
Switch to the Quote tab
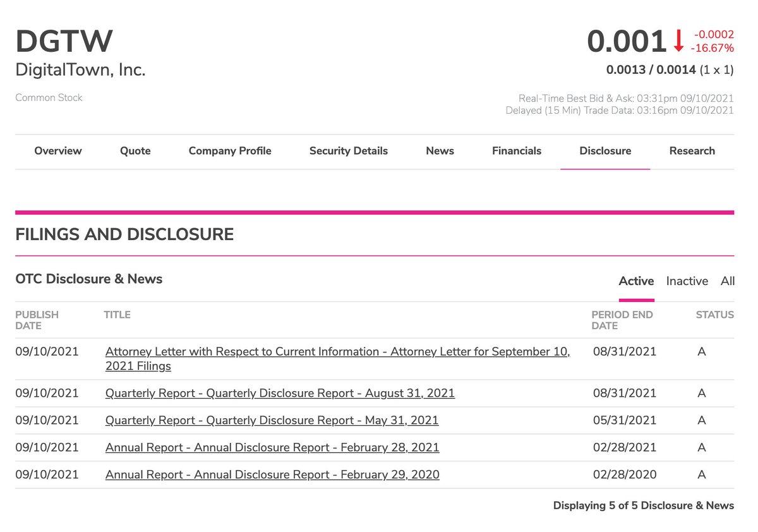point(135,151)
